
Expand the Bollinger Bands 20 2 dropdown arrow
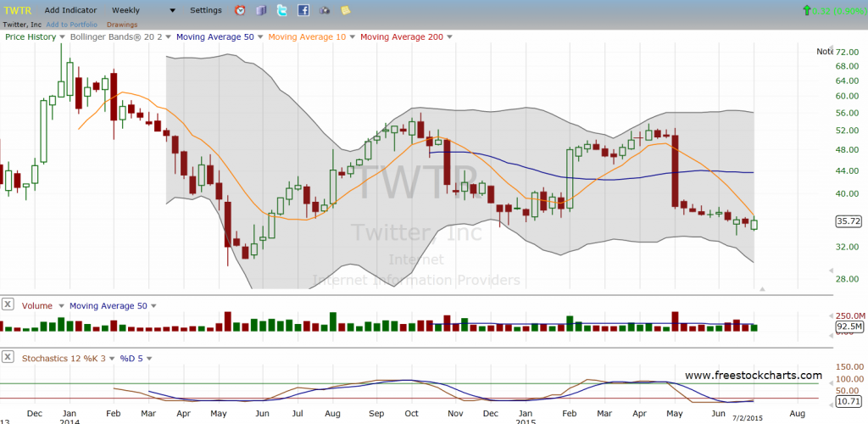point(169,37)
